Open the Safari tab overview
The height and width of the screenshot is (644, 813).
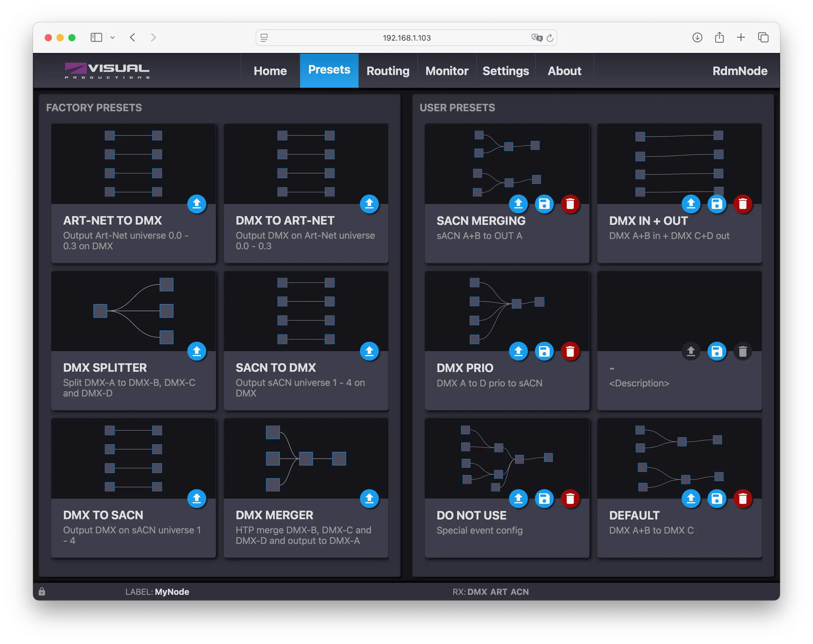pyautogui.click(x=763, y=37)
